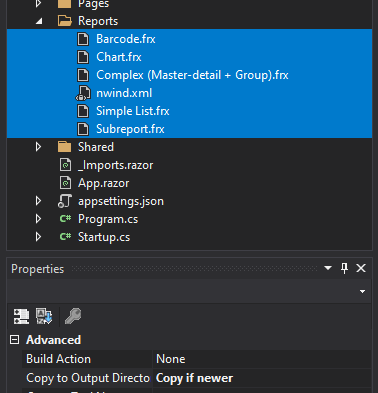Select appsettings.json file
Screen dimensions: 378x393
(121, 201)
